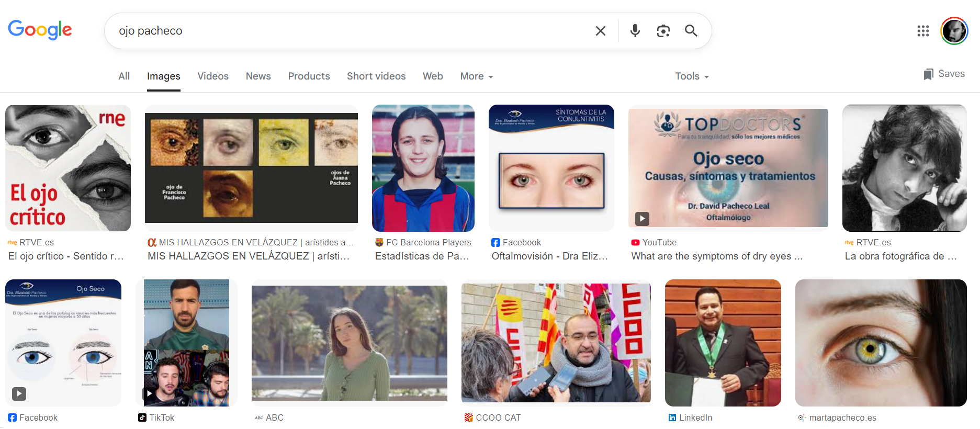Switch to the Videos tab

[x=212, y=76]
